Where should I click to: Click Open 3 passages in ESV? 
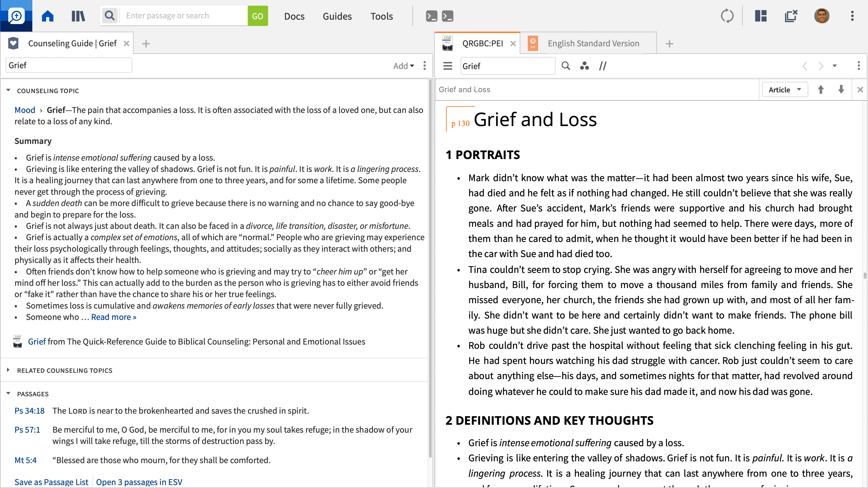click(x=139, y=482)
